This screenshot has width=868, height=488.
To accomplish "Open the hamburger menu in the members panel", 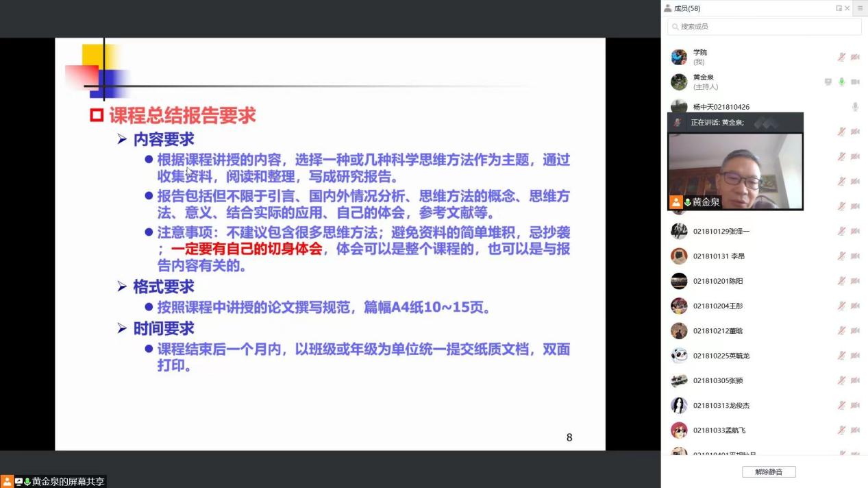I will (860, 8).
